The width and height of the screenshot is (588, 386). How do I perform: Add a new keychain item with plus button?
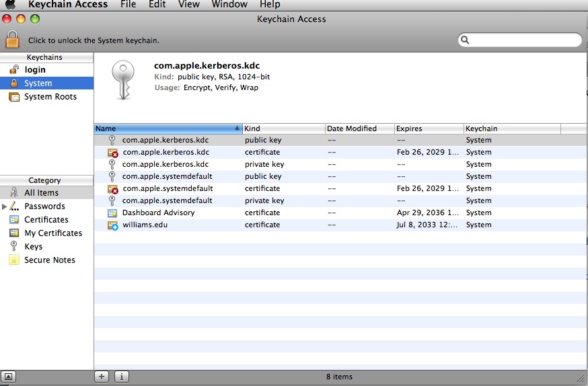101,377
